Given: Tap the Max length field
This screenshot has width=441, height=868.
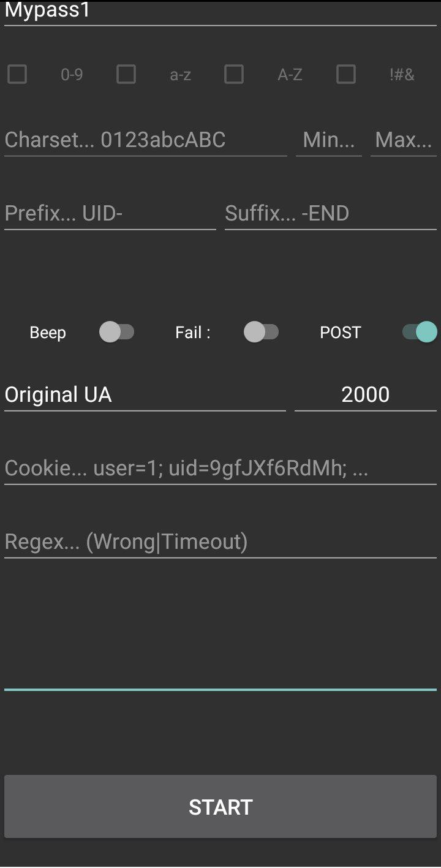Looking at the screenshot, I should click(404, 140).
